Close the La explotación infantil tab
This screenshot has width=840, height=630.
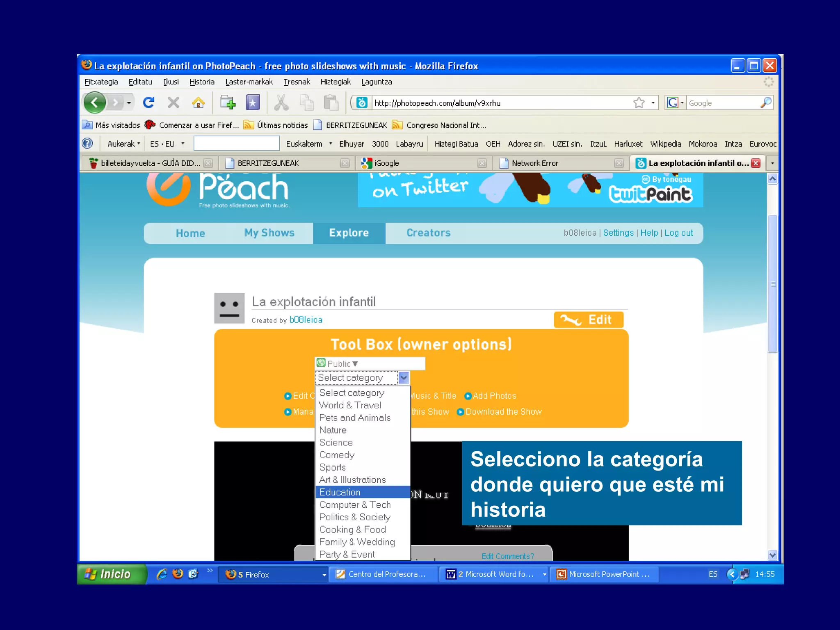pyautogui.click(x=756, y=163)
